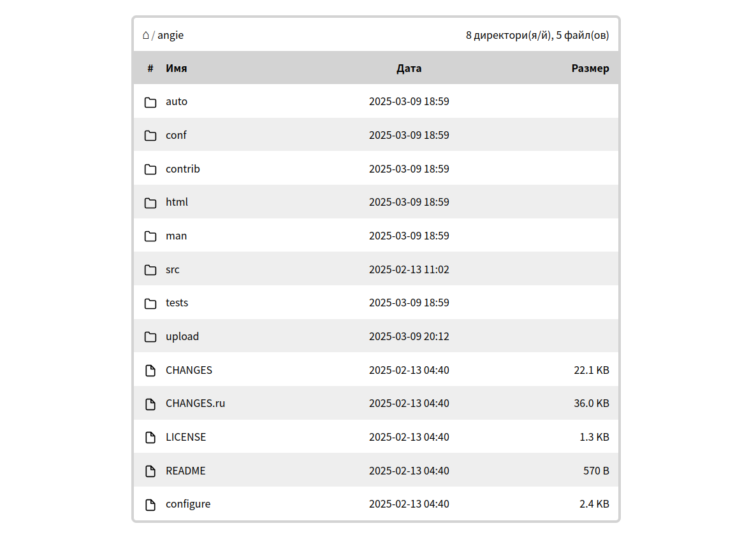The width and height of the screenshot is (756, 556).
Task: Click the file icon next to CHANGES.ru
Action: [x=150, y=404]
